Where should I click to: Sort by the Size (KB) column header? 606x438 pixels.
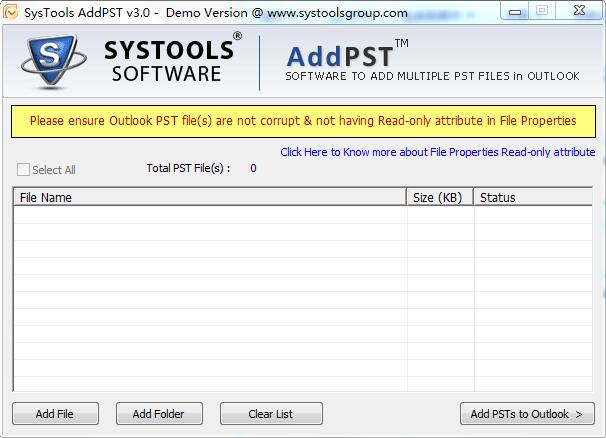(x=440, y=197)
